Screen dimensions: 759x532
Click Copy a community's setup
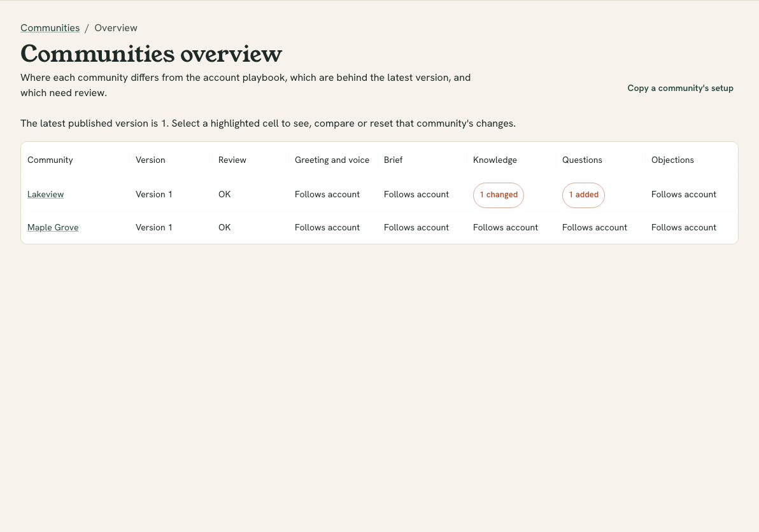click(680, 88)
